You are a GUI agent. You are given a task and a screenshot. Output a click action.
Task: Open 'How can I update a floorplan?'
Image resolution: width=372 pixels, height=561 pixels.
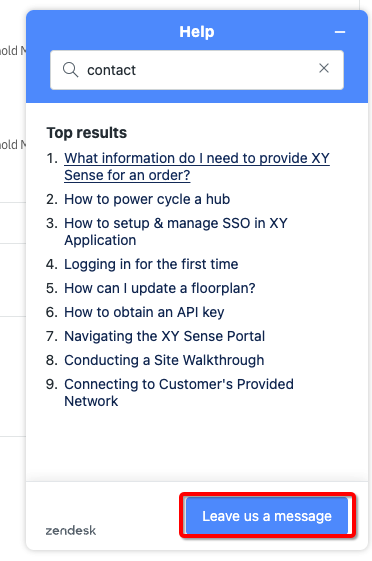pos(160,288)
